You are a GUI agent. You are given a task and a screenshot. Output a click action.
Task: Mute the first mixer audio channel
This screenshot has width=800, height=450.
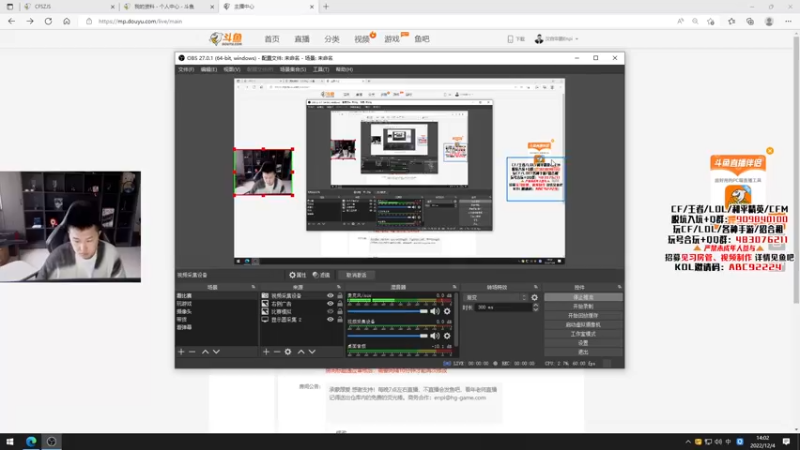[435, 311]
